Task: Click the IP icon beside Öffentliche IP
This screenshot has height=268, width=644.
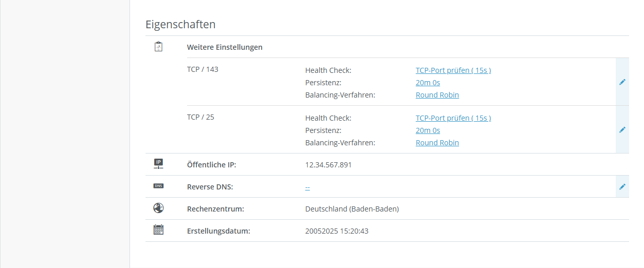Action: (158, 164)
